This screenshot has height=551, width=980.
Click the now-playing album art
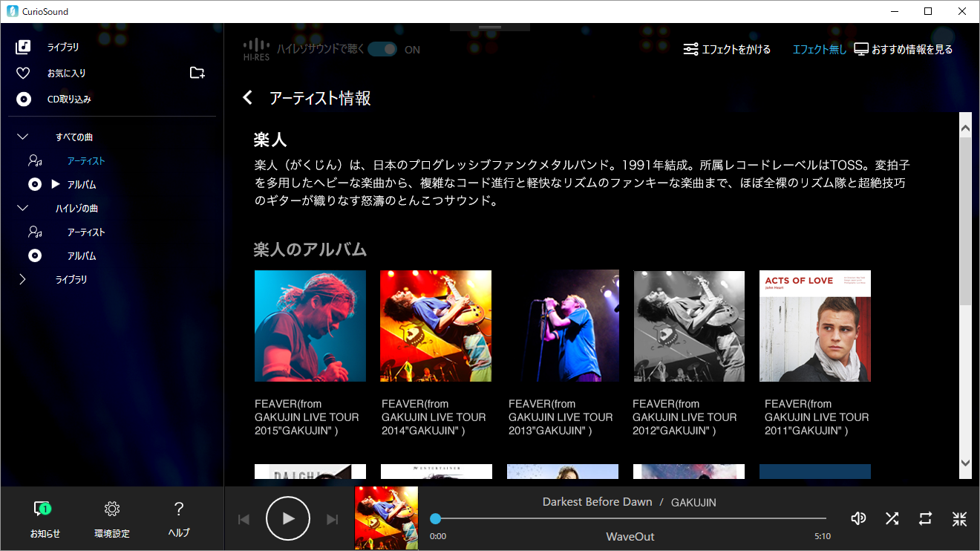386,518
